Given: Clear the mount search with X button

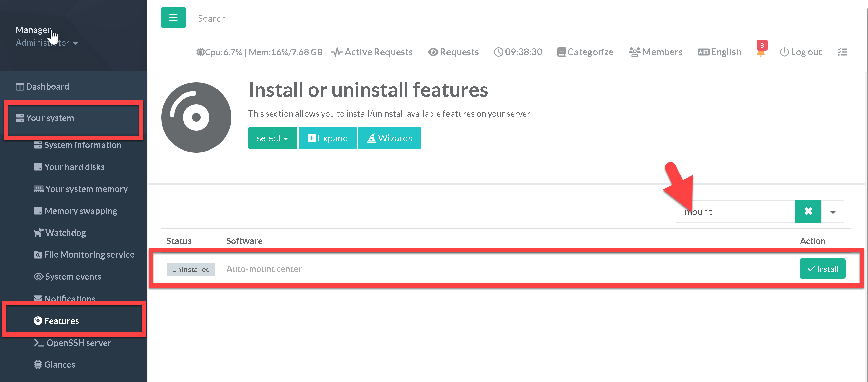Looking at the screenshot, I should tap(808, 212).
